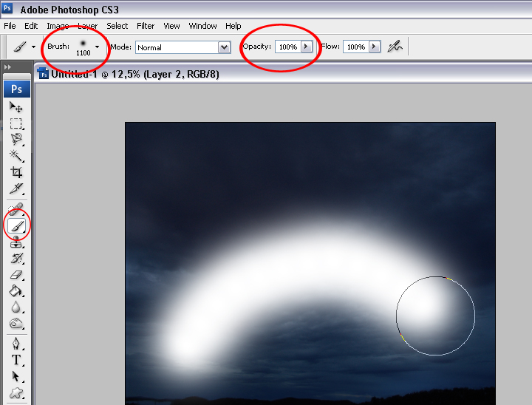This screenshot has width=532, height=405.
Task: Select the Rectangular Marquee tool
Action: coord(16,123)
